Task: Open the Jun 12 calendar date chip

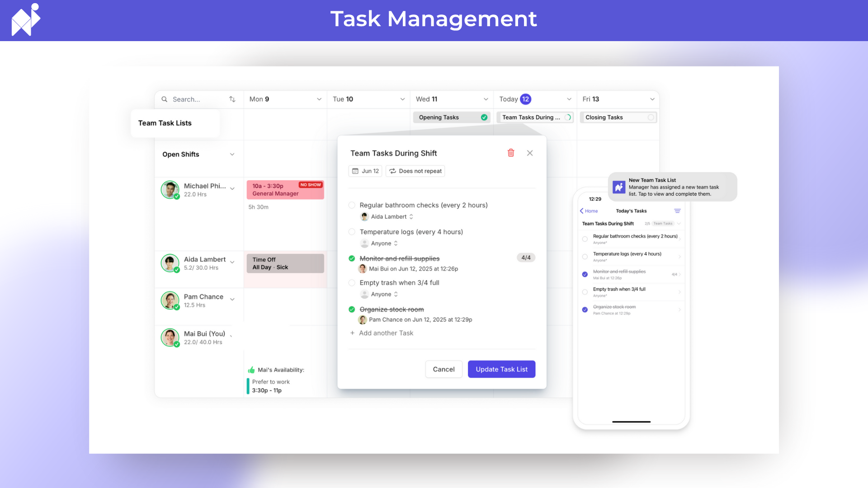Action: pos(365,171)
